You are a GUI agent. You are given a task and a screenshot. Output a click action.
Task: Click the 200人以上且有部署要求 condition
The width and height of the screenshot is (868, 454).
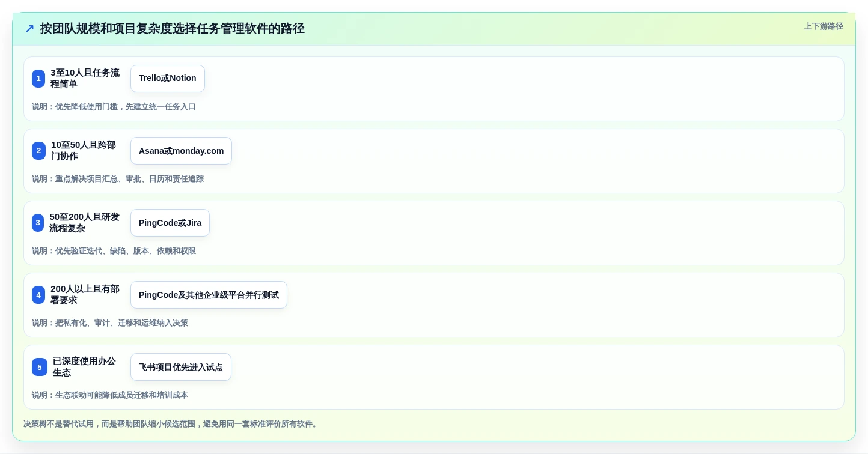click(x=85, y=295)
